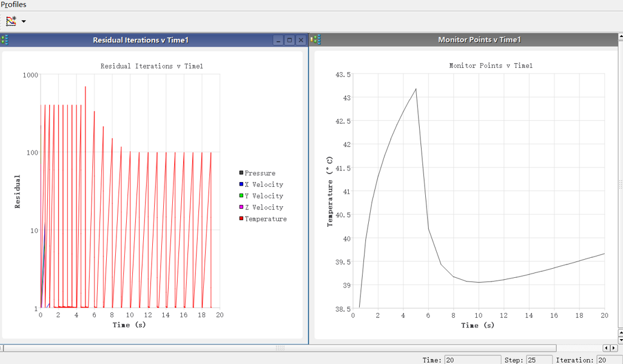The image size is (623, 364).
Task: Click the scroll left arrow button
Action: 606,348
